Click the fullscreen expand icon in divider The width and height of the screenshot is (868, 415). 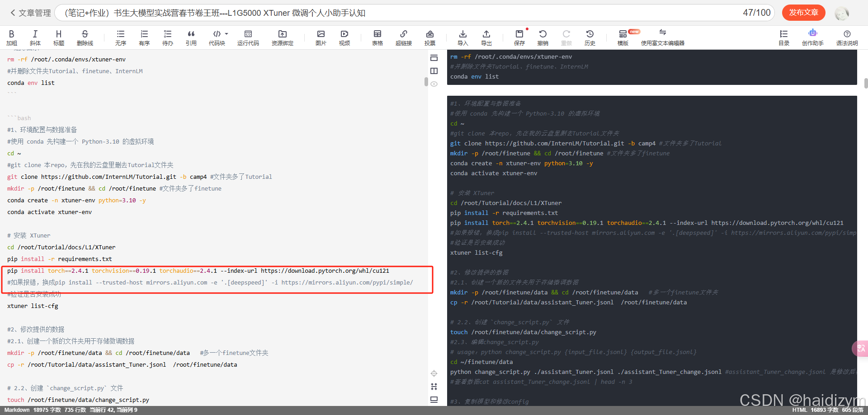pos(434,387)
